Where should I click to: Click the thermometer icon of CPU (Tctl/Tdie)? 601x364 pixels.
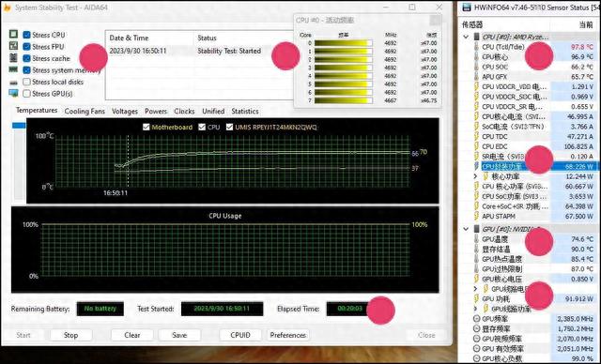tap(476, 47)
